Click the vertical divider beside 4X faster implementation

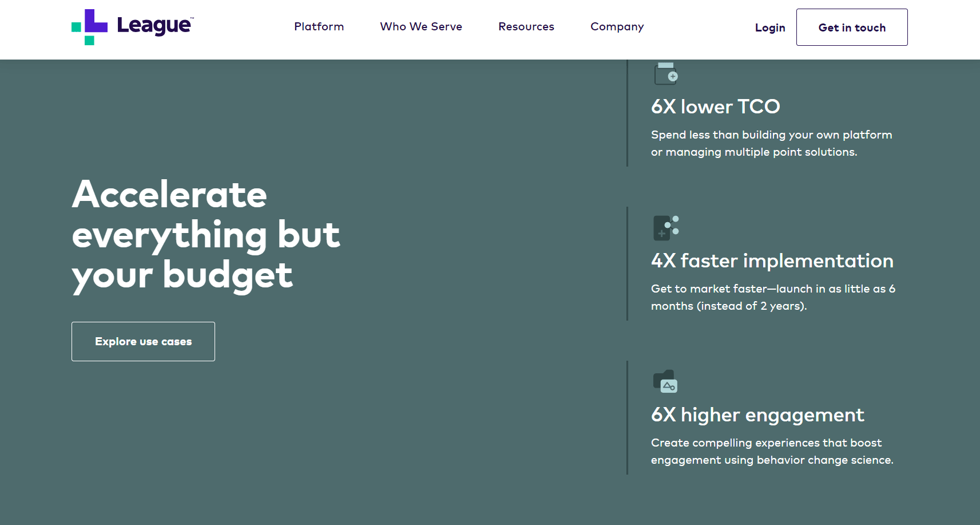point(628,263)
